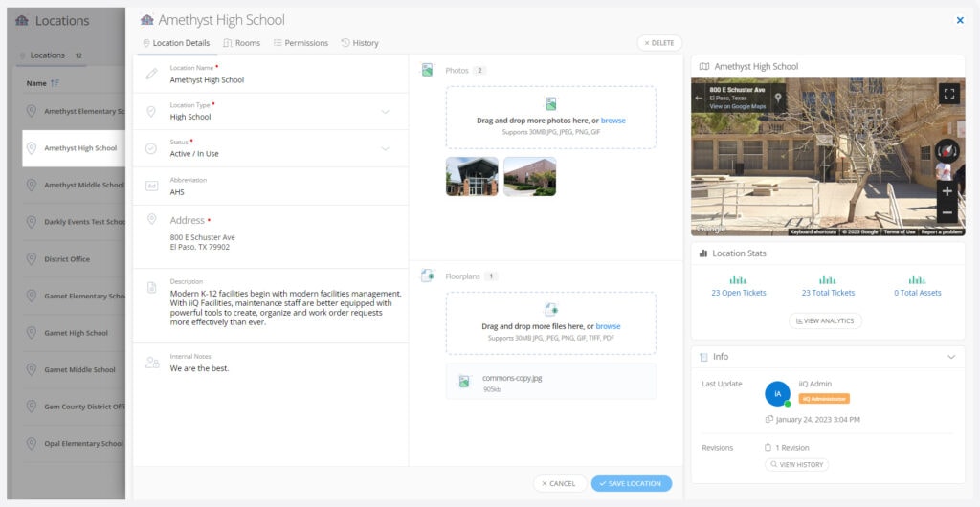Select Garnet High School in the list
Viewport: 980px width, 507px height.
click(x=74, y=333)
